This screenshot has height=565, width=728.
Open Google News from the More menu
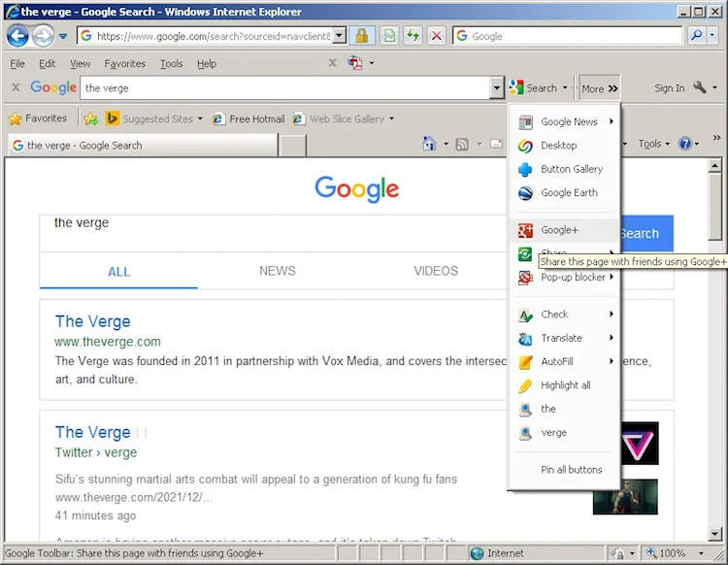pos(568,122)
